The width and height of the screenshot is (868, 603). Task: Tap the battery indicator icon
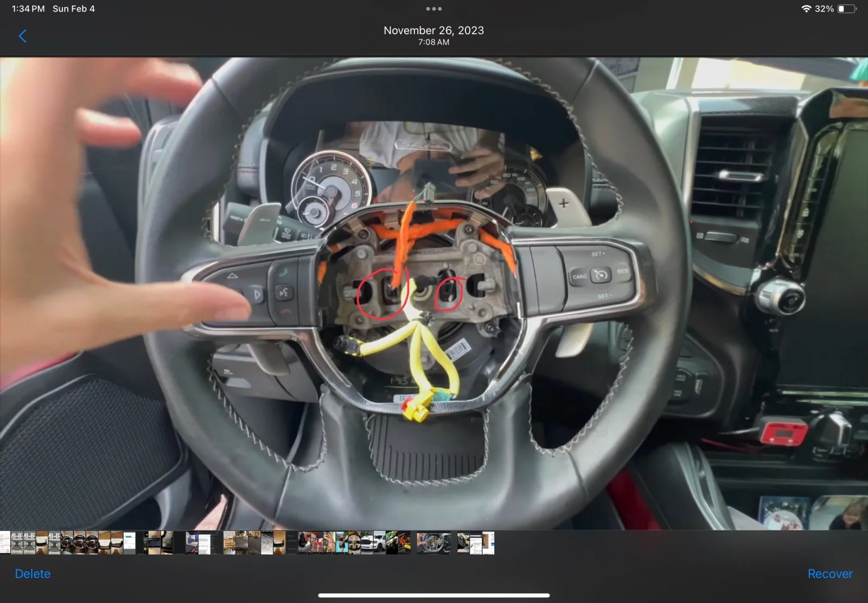click(x=847, y=9)
